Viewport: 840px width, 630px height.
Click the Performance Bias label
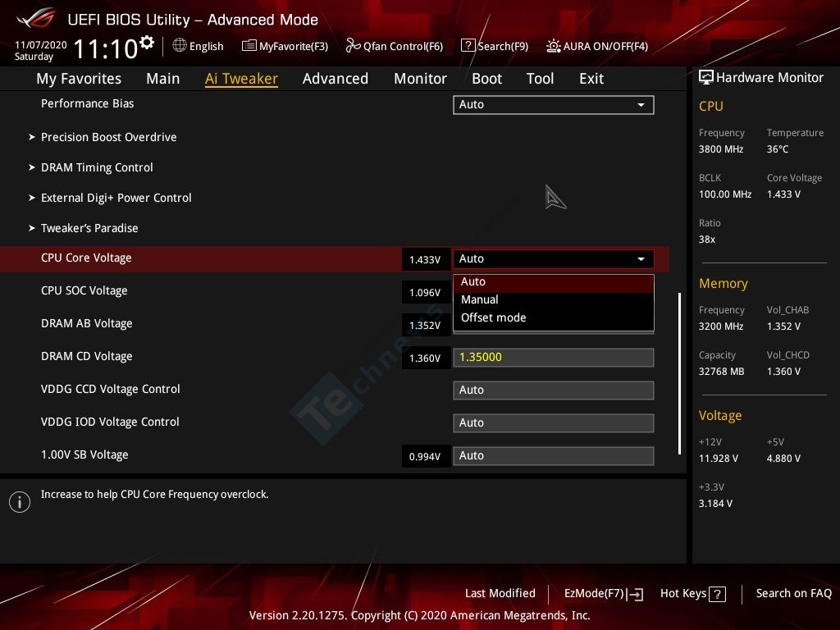click(x=87, y=104)
